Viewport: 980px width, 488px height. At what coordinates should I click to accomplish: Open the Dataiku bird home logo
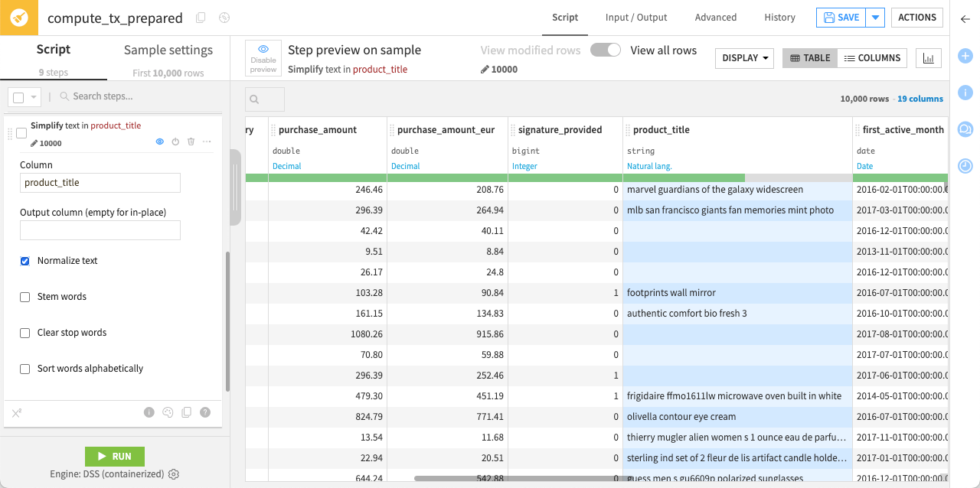point(19,18)
